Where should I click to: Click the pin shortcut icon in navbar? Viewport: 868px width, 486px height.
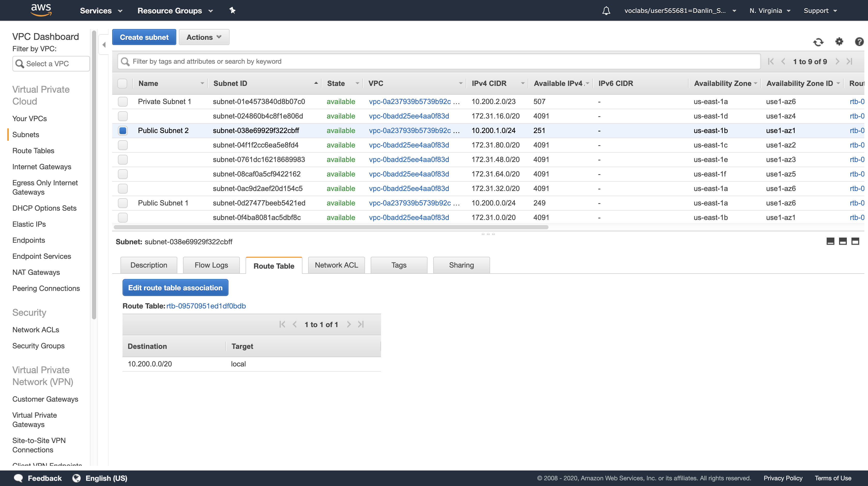(x=232, y=10)
